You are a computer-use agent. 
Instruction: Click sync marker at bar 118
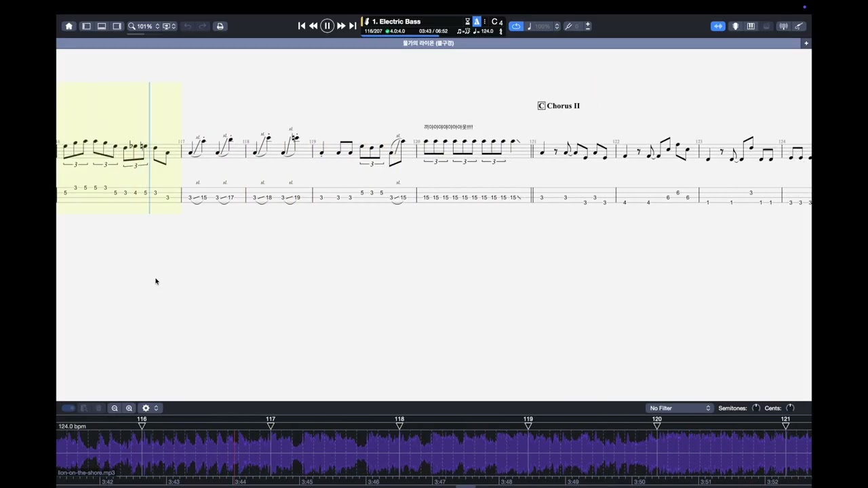click(x=399, y=426)
